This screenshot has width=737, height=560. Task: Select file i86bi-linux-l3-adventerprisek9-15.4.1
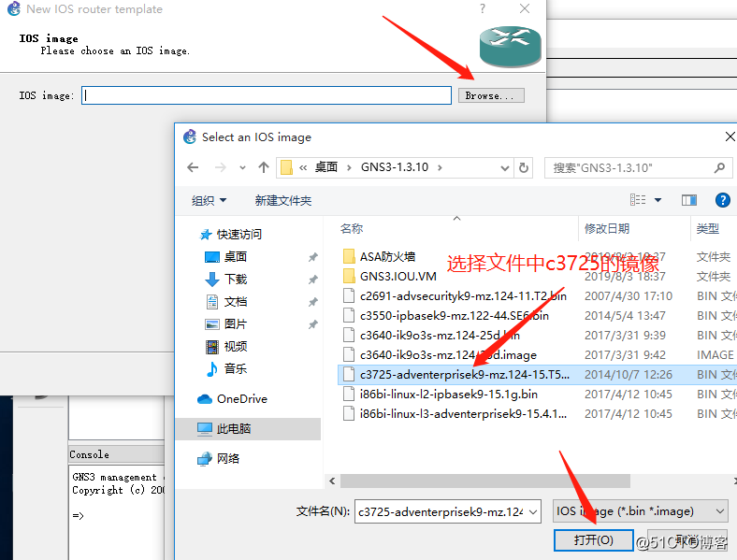[x=464, y=414]
